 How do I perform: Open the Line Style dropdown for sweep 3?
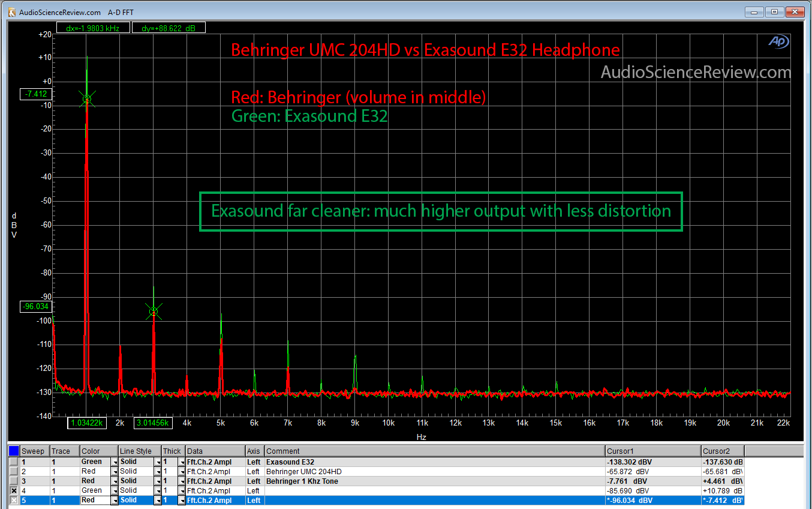(158, 481)
